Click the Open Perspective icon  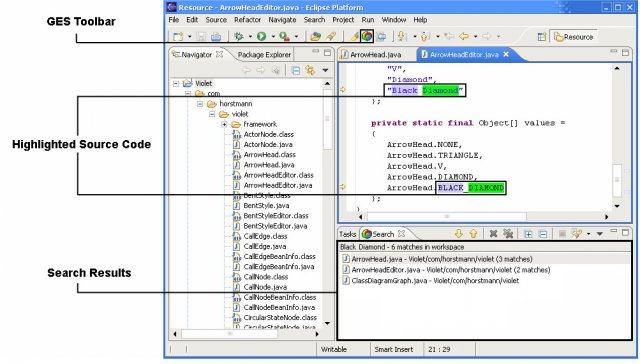pos(542,37)
